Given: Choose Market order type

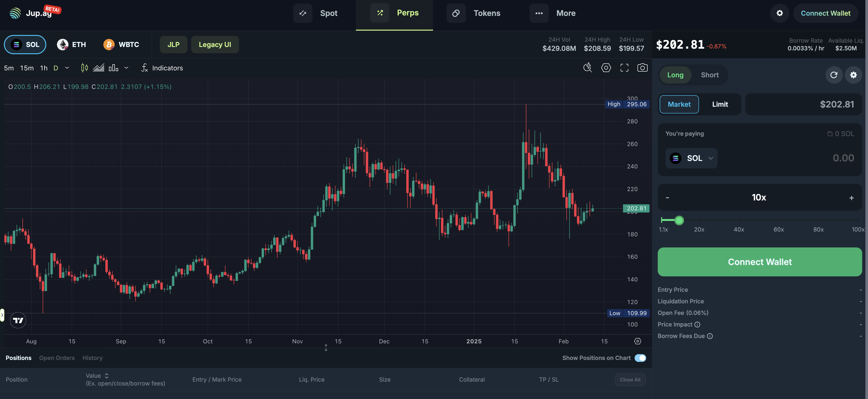Looking at the screenshot, I should 679,104.
